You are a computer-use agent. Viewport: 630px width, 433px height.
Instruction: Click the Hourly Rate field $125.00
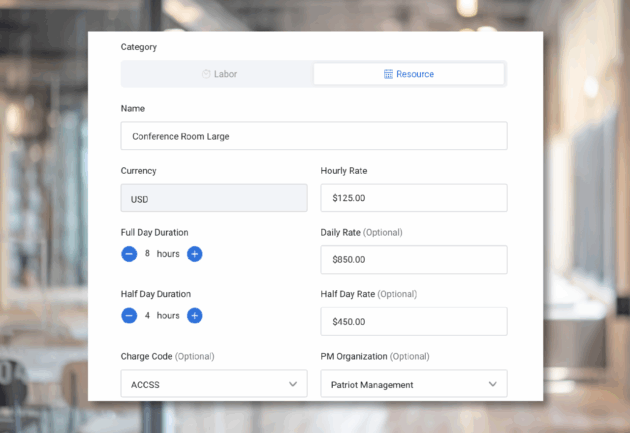point(414,198)
